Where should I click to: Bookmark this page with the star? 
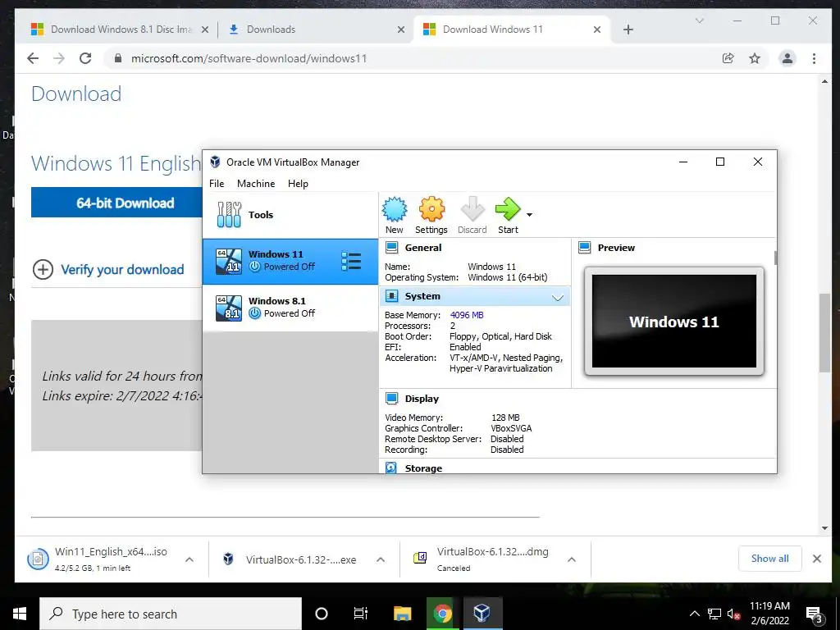point(755,58)
